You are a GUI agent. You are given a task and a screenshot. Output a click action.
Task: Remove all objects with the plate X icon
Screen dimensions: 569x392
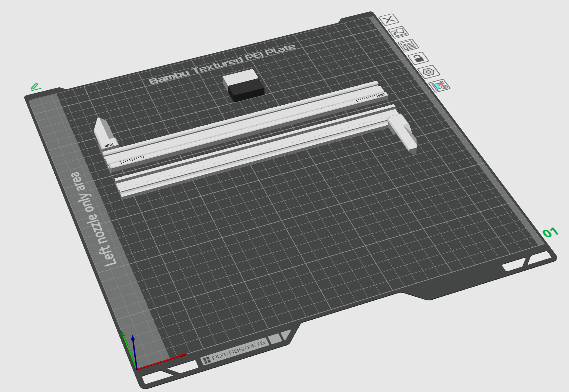(x=389, y=20)
